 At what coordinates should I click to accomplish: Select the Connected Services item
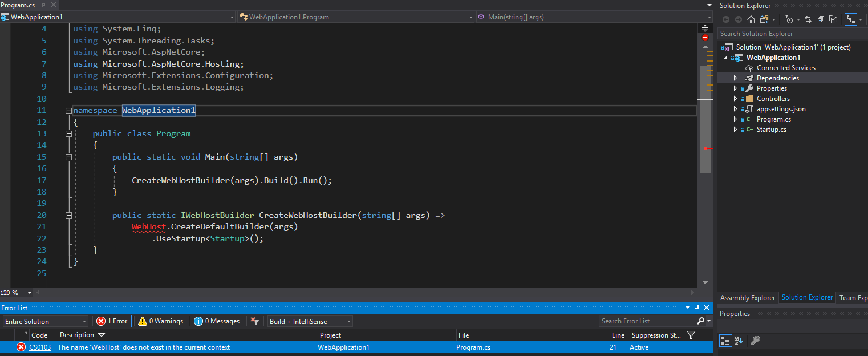click(x=786, y=68)
